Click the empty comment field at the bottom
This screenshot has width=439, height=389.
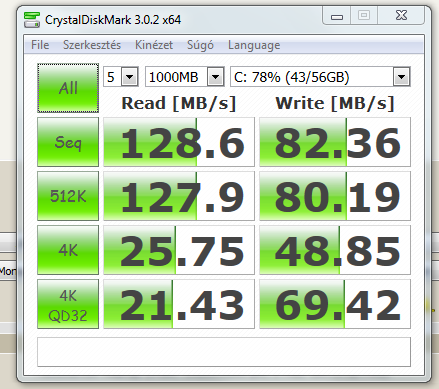coord(224,352)
